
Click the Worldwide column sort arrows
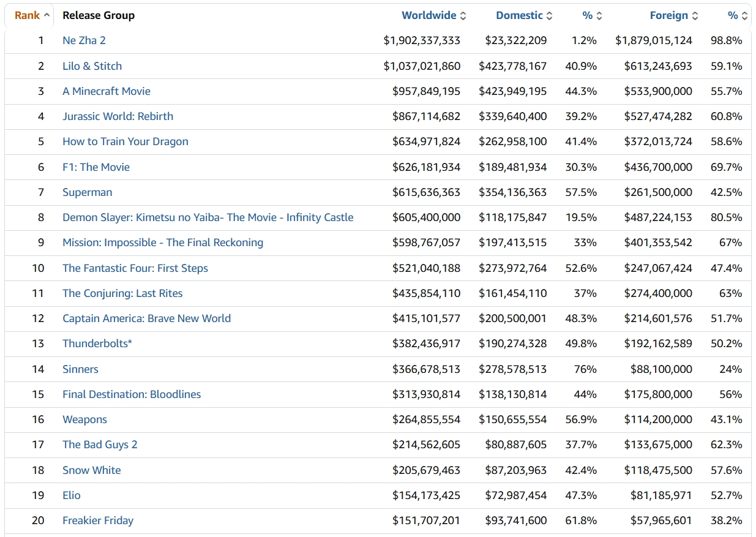pyautogui.click(x=463, y=16)
